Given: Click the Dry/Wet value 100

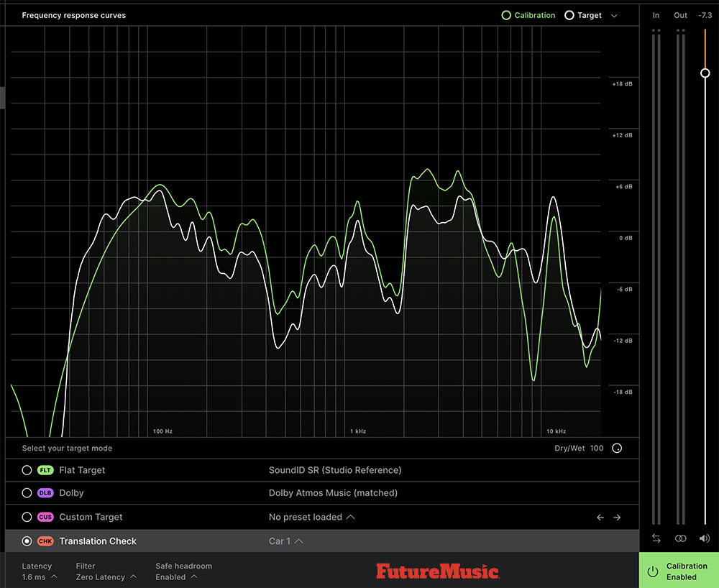Looking at the screenshot, I should click(x=597, y=449).
